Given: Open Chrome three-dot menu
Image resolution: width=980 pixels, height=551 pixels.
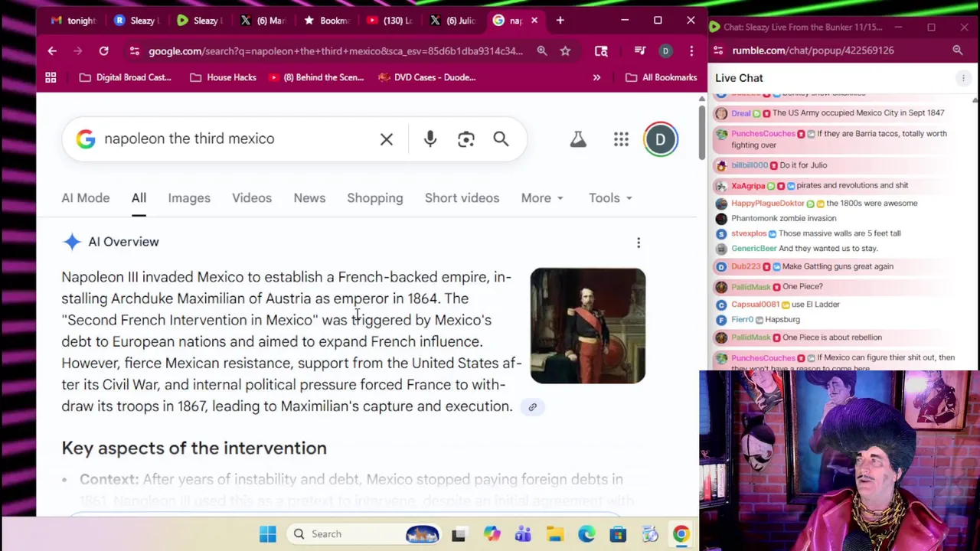Looking at the screenshot, I should (691, 51).
